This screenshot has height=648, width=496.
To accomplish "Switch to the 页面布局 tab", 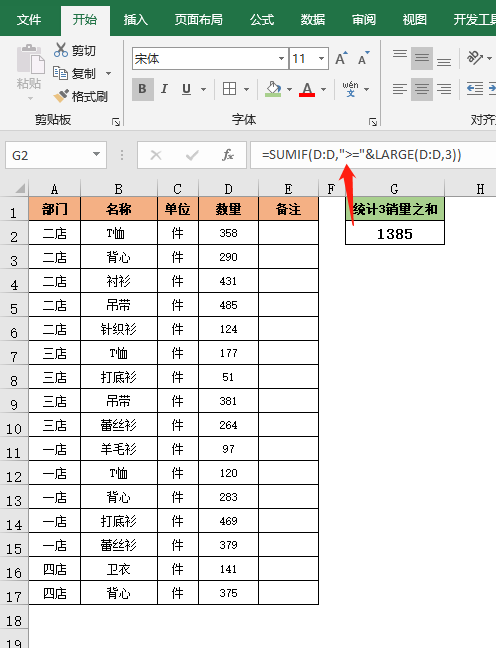I will 198,19.
